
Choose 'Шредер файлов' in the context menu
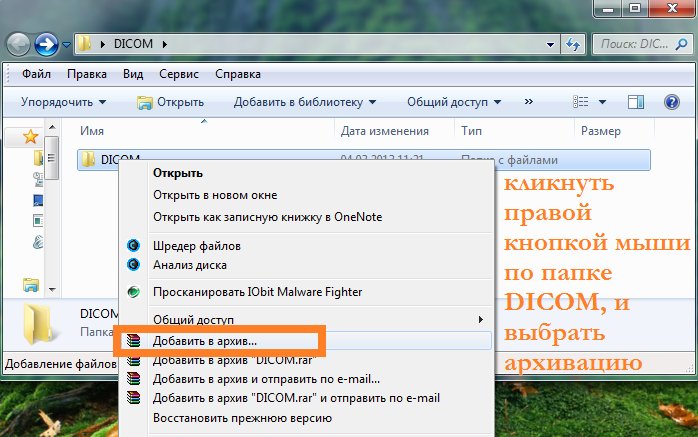196,246
